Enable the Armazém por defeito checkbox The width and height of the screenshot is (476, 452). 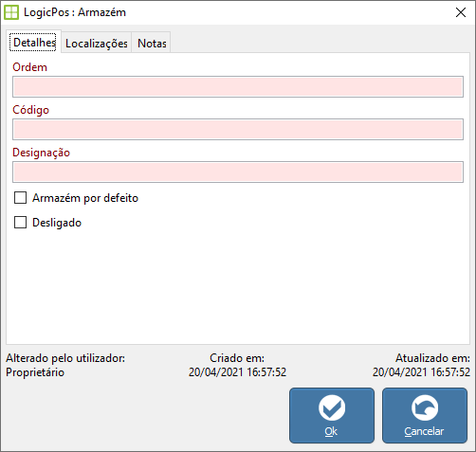click(x=20, y=198)
